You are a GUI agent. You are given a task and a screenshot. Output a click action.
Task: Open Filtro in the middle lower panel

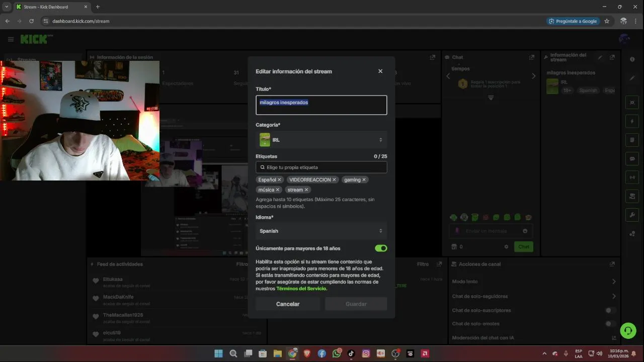tap(423, 264)
